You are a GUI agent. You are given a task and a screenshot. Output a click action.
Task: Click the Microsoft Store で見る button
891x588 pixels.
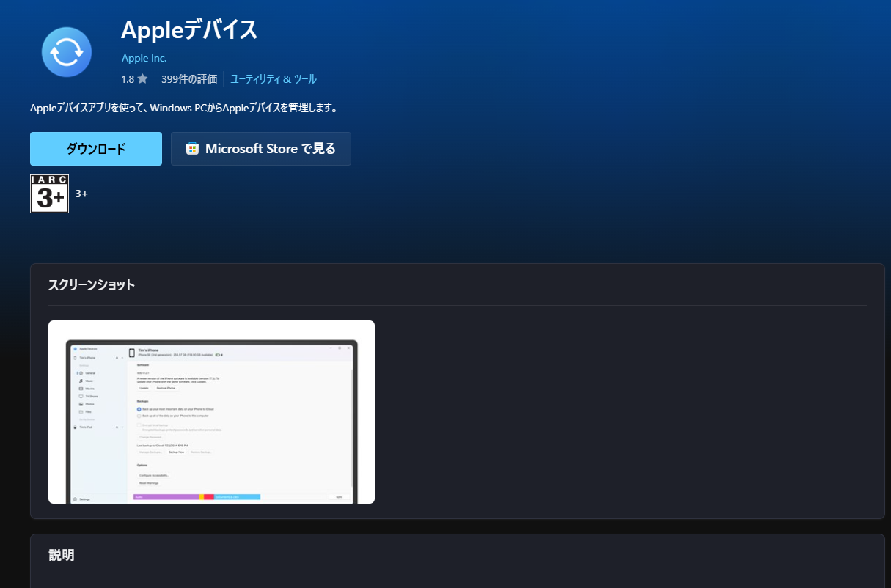pos(261,149)
